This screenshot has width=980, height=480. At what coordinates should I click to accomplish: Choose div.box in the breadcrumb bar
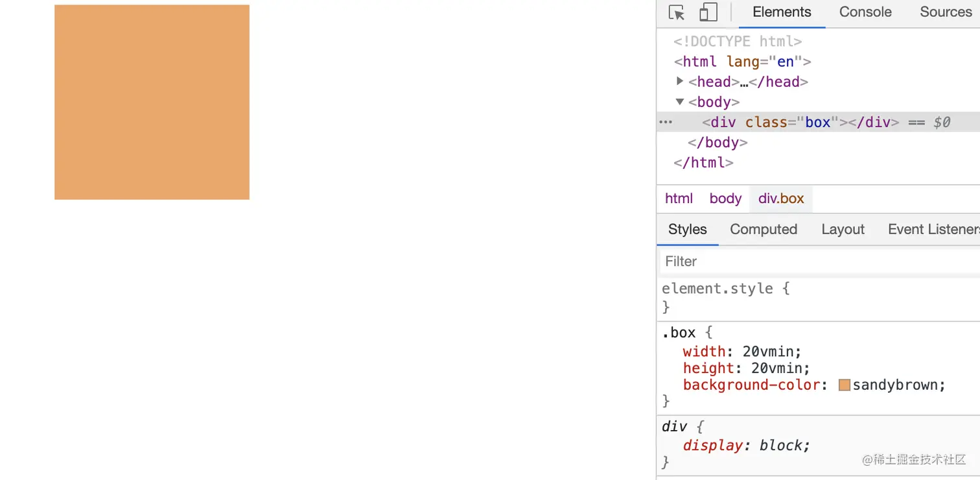[781, 198]
